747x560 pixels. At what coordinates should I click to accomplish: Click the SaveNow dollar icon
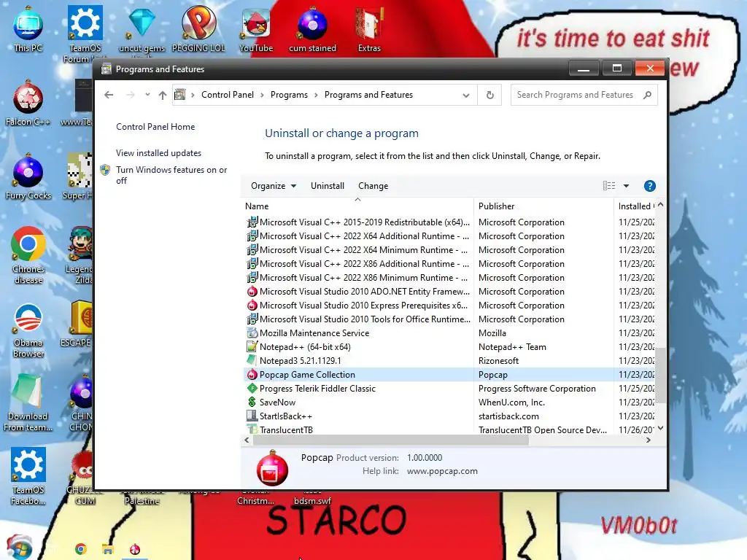coord(252,402)
